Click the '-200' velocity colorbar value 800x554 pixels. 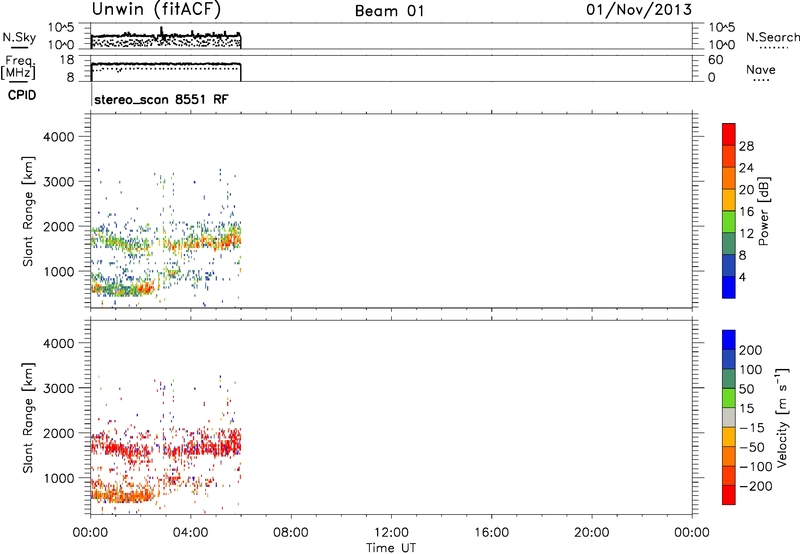756,486
